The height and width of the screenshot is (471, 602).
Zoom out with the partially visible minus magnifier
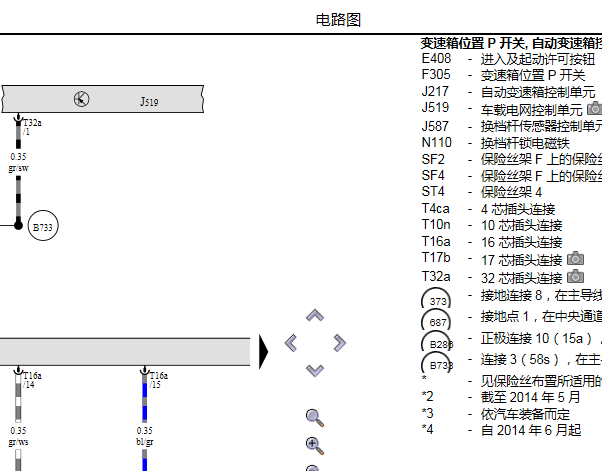click(x=313, y=468)
